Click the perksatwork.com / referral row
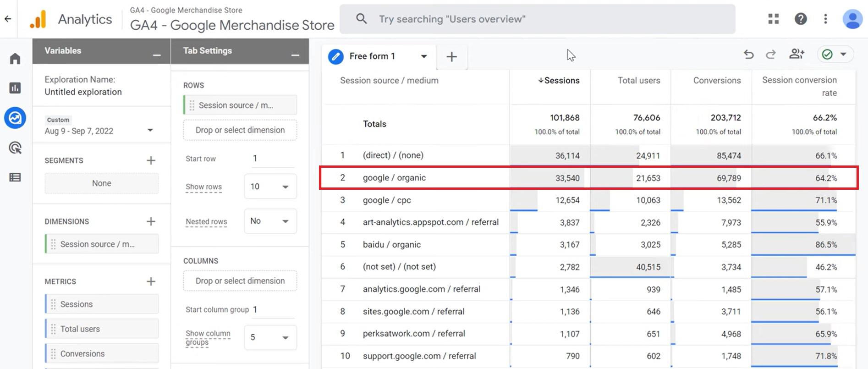868x369 pixels. [x=589, y=334]
